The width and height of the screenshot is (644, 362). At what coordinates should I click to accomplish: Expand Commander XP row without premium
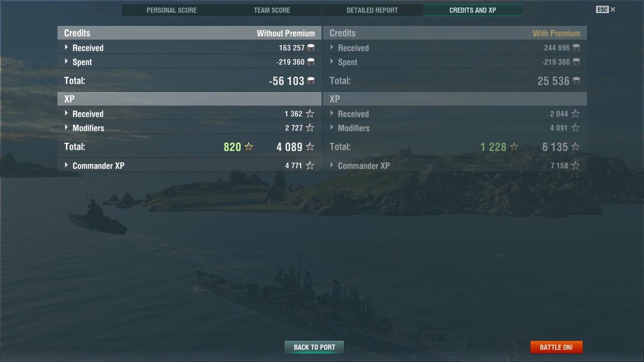[190, 165]
